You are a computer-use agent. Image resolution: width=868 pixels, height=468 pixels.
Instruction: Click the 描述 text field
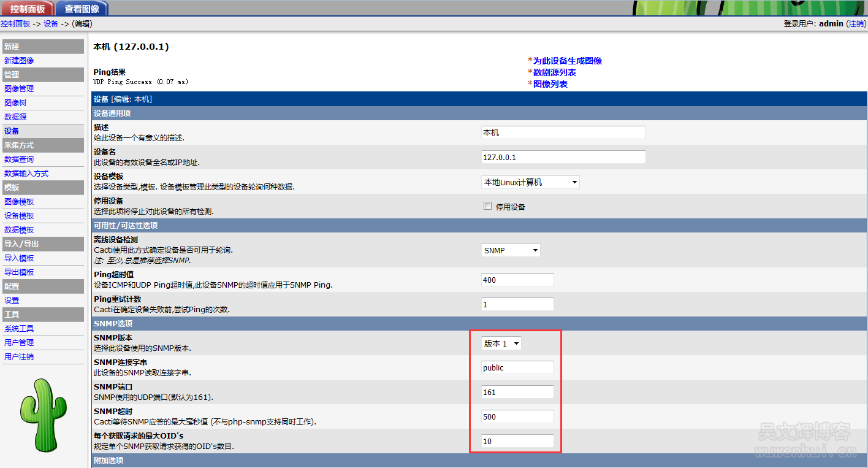click(563, 132)
